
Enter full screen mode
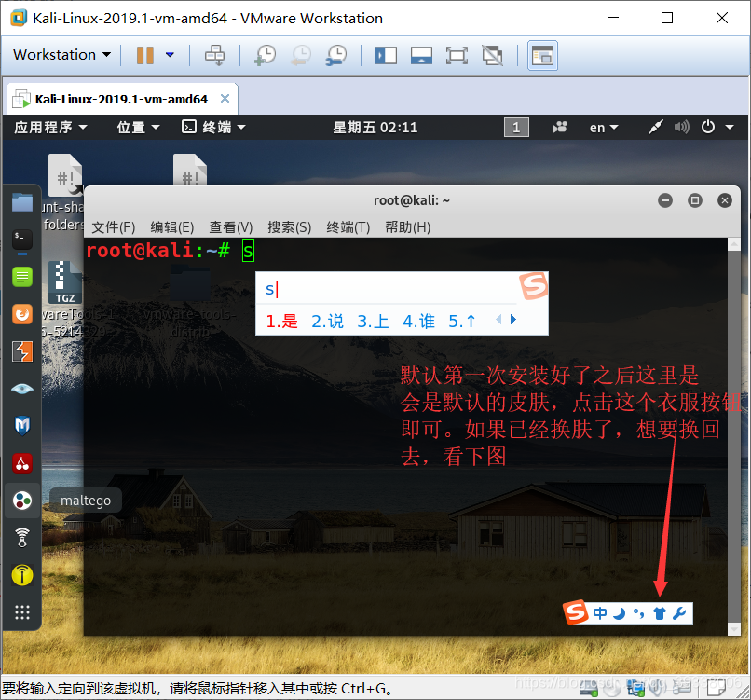[x=457, y=55]
